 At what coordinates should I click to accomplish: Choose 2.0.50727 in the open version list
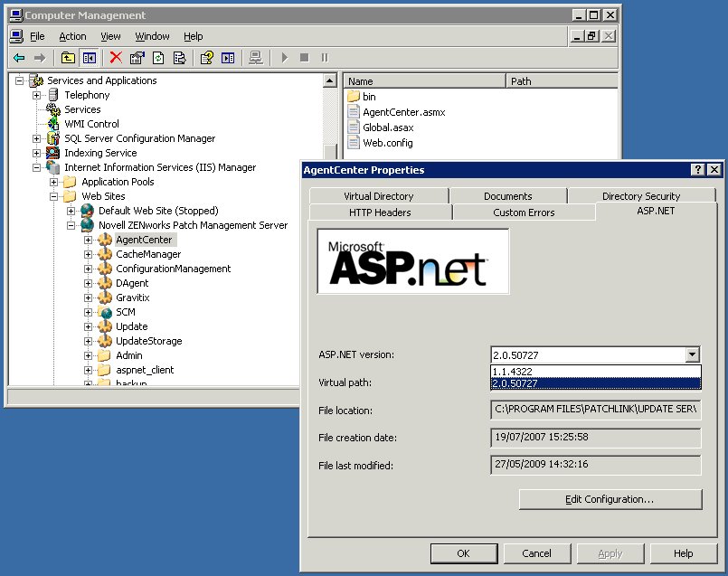tap(596, 383)
